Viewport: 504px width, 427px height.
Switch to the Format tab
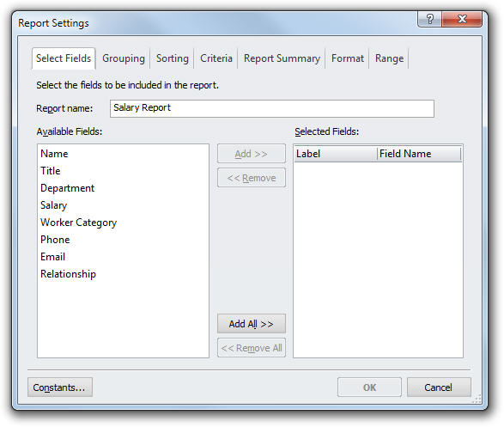pos(348,58)
